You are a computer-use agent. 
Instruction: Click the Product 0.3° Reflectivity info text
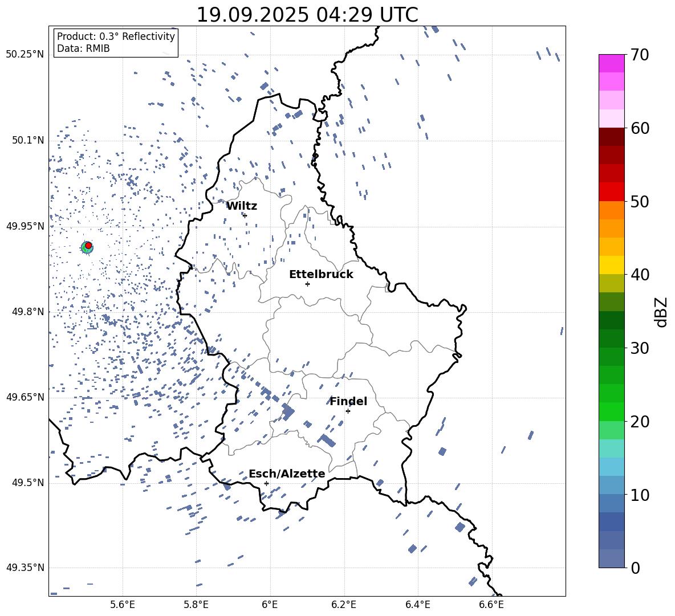pyautogui.click(x=116, y=36)
